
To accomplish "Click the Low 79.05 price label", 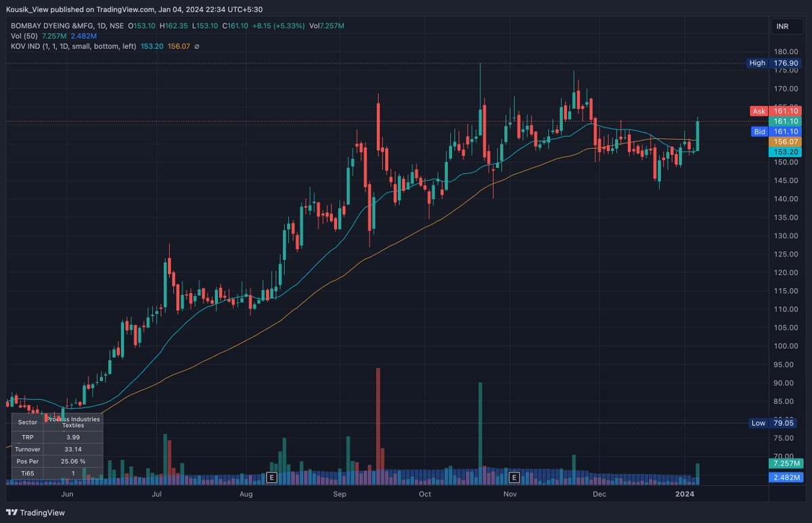I will pos(773,423).
